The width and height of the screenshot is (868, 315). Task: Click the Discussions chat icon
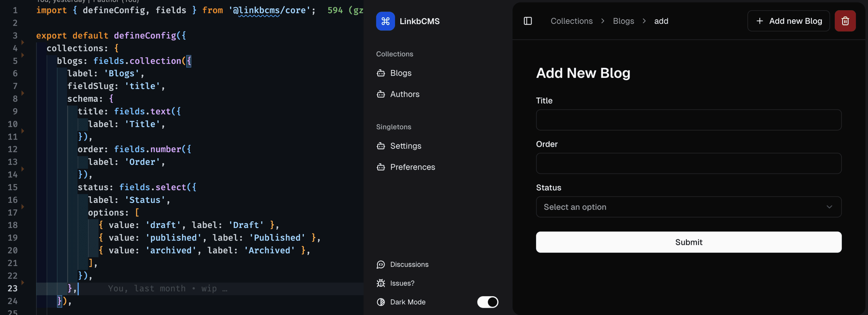(381, 264)
